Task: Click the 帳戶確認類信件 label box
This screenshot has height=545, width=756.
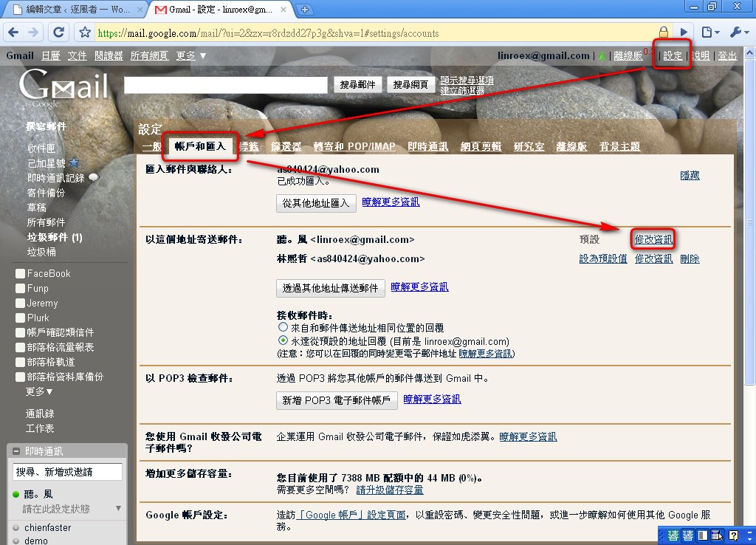Action: pyautogui.click(x=20, y=332)
